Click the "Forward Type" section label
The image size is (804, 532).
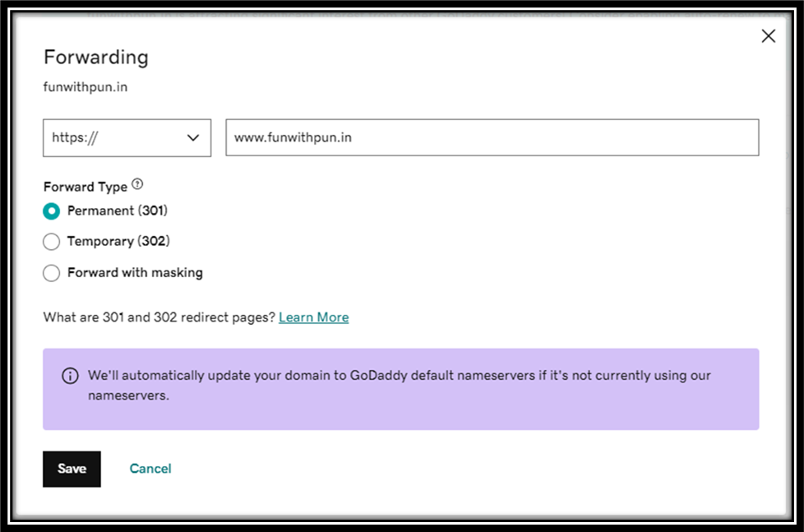85,187
